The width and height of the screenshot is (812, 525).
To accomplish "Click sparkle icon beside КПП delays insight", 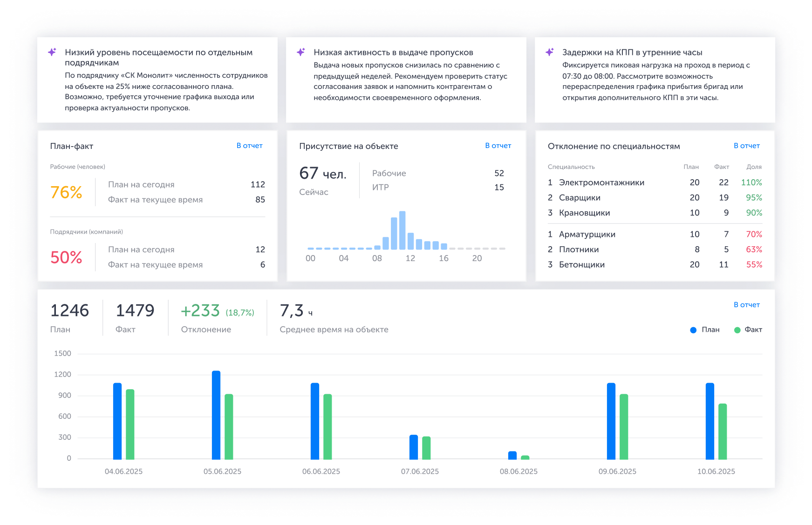I will (550, 52).
